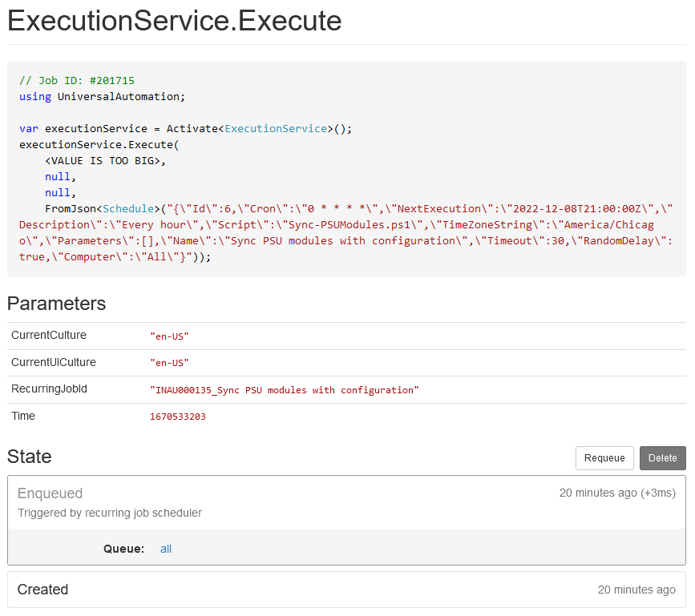This screenshot has width=695, height=616.
Task: Click the Enqueued state header
Action: (51, 493)
